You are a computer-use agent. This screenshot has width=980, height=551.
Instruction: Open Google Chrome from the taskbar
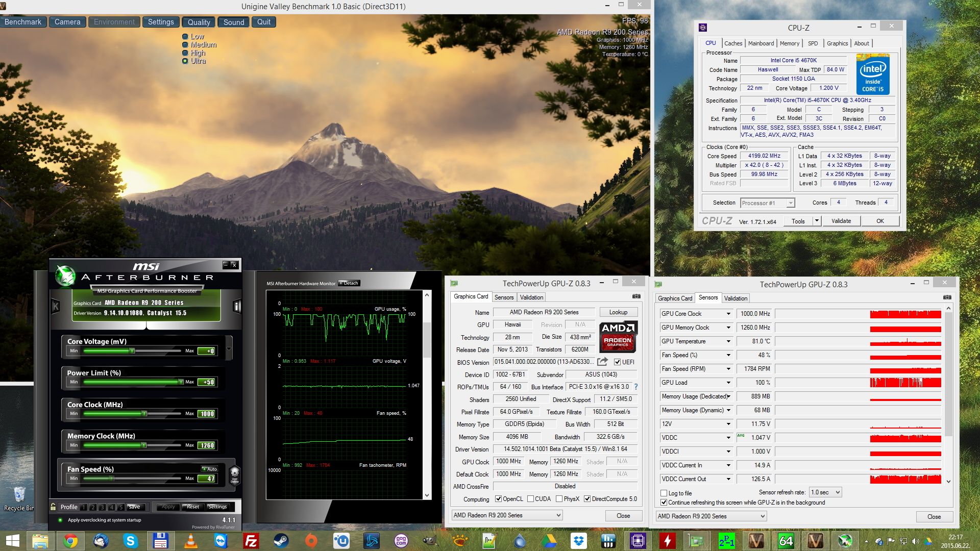point(70,541)
